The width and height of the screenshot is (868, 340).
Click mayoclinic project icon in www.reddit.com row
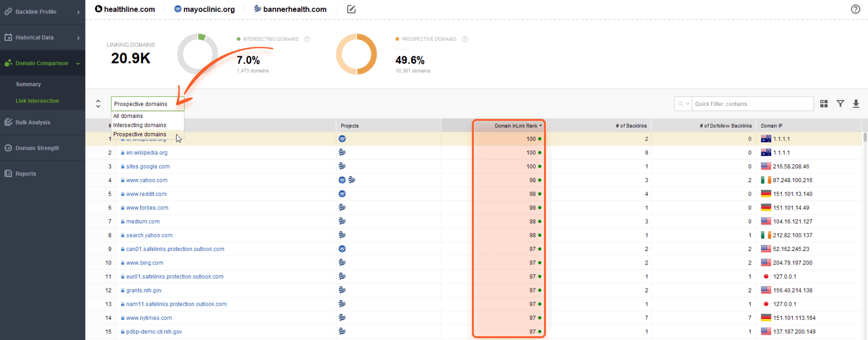tap(342, 194)
